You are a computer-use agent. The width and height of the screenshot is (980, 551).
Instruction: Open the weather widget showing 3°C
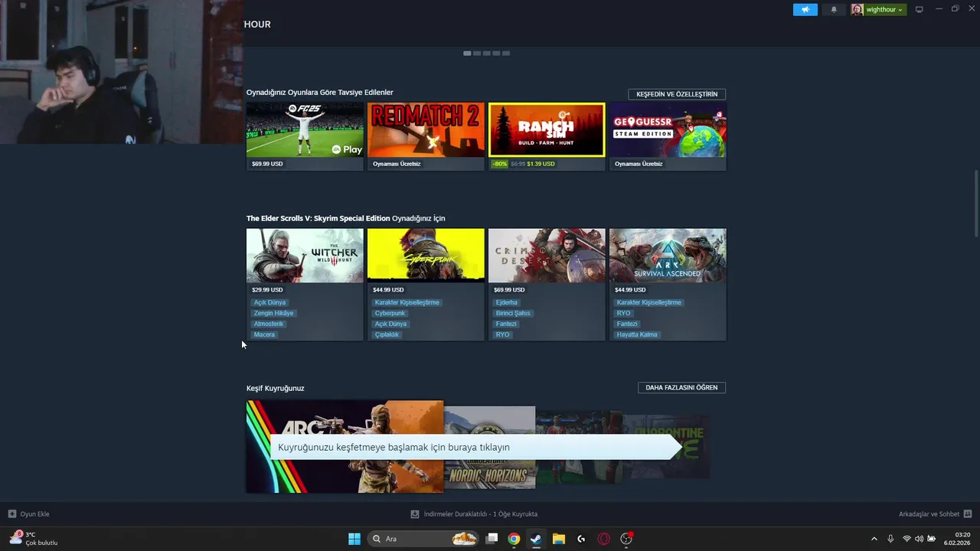34,539
